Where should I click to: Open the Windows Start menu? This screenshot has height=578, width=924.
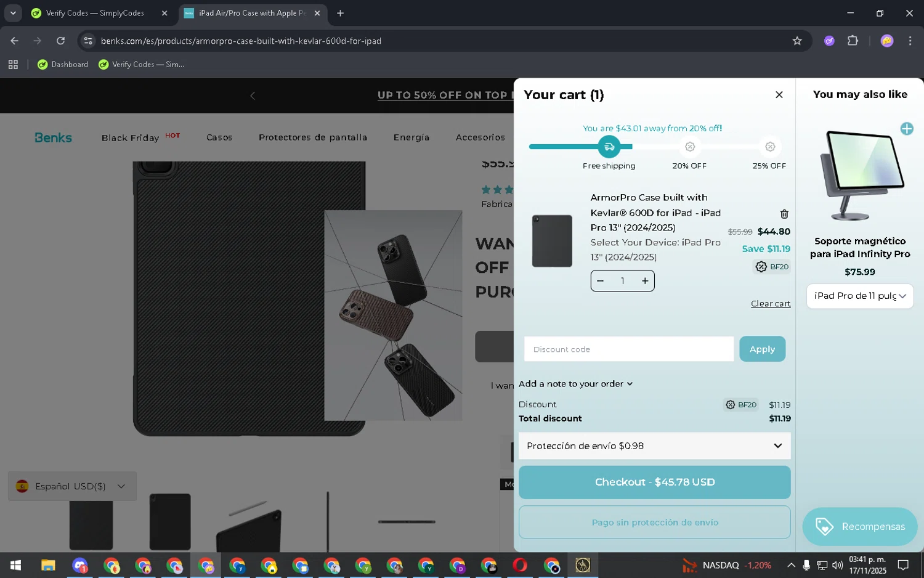15,565
